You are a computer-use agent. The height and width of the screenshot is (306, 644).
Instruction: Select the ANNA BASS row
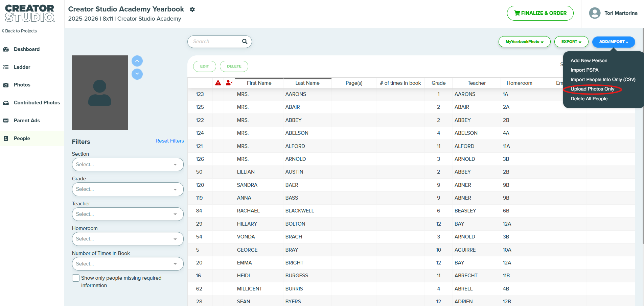[411, 198]
